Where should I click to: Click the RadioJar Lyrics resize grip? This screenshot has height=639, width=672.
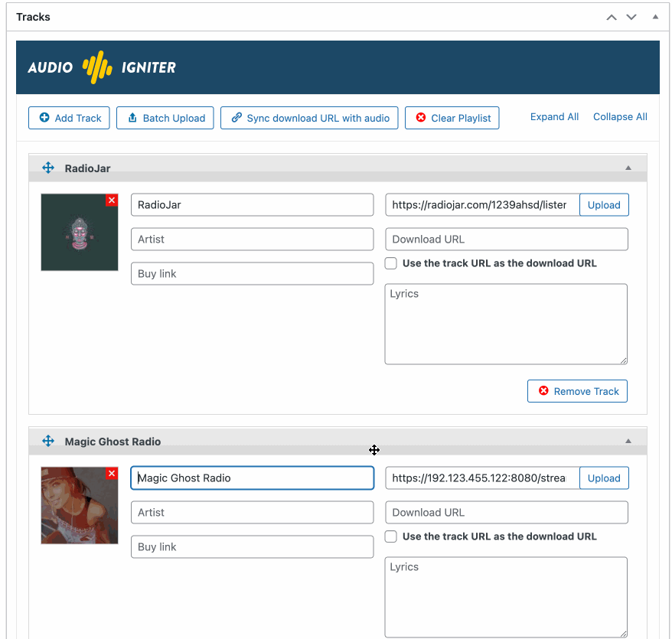click(x=624, y=360)
